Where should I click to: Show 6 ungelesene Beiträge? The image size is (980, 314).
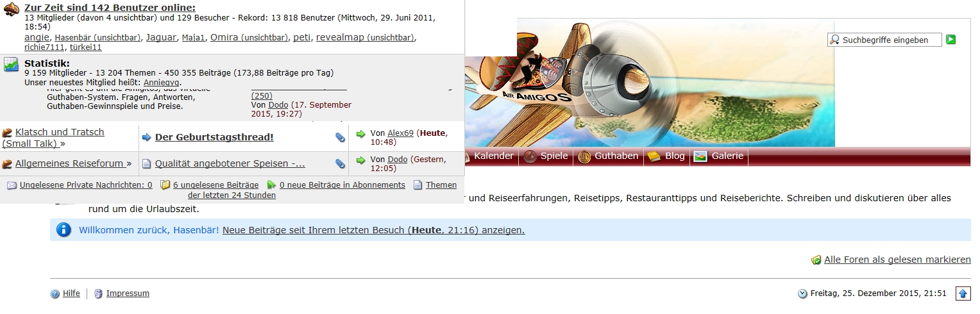point(216,185)
